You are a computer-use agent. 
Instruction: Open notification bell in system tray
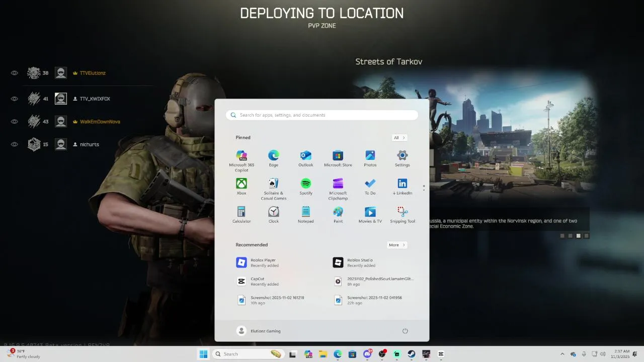click(634, 354)
